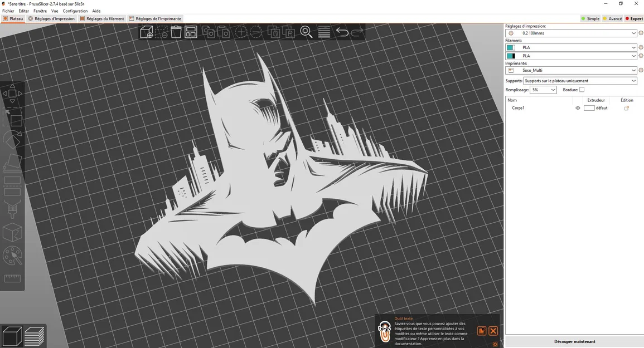This screenshot has width=644, height=348.
Task: Select the Rotate tool
Action: point(12,140)
